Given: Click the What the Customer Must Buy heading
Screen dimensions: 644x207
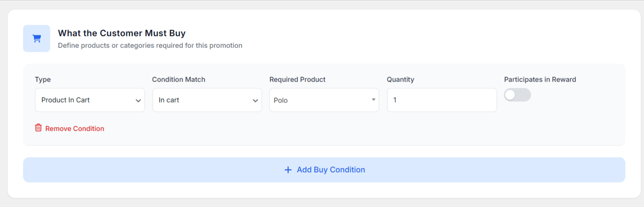Looking at the screenshot, I should pos(122,33).
